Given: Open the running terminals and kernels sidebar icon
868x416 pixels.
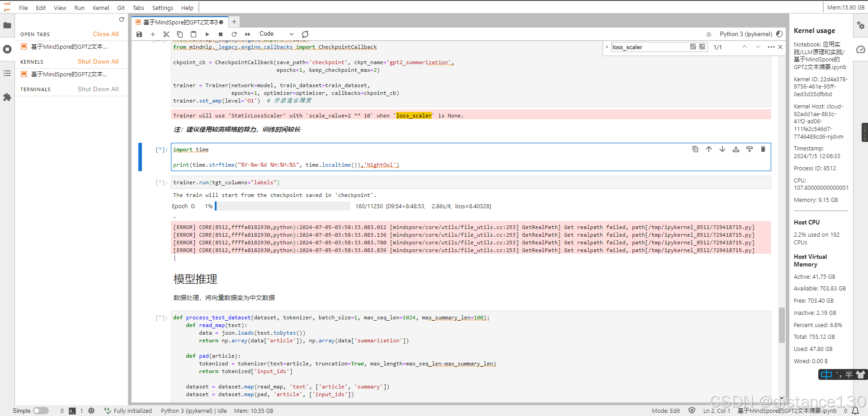Looking at the screenshot, I should [x=7, y=49].
